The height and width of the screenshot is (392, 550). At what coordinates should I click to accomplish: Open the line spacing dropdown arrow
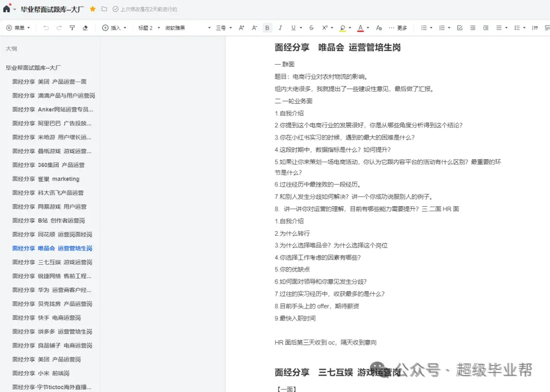coord(524,27)
